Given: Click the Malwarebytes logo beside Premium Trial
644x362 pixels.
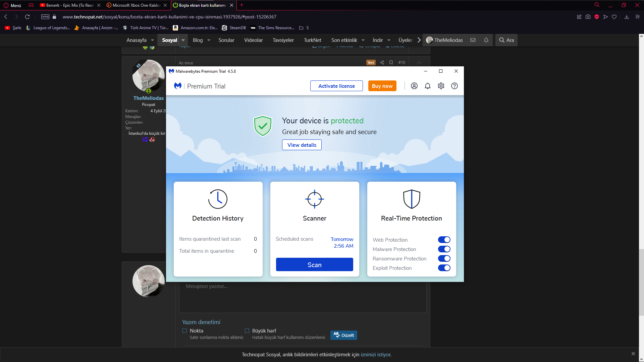Looking at the screenshot, I should pyautogui.click(x=178, y=86).
